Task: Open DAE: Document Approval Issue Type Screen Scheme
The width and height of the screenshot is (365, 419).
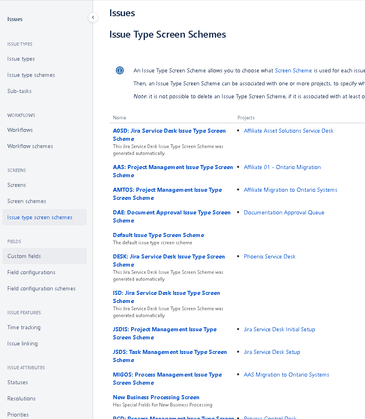Action: [x=172, y=216]
